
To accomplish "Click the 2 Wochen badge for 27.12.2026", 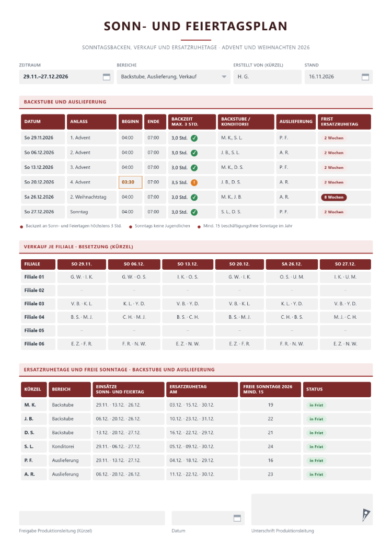I will coord(333,212).
